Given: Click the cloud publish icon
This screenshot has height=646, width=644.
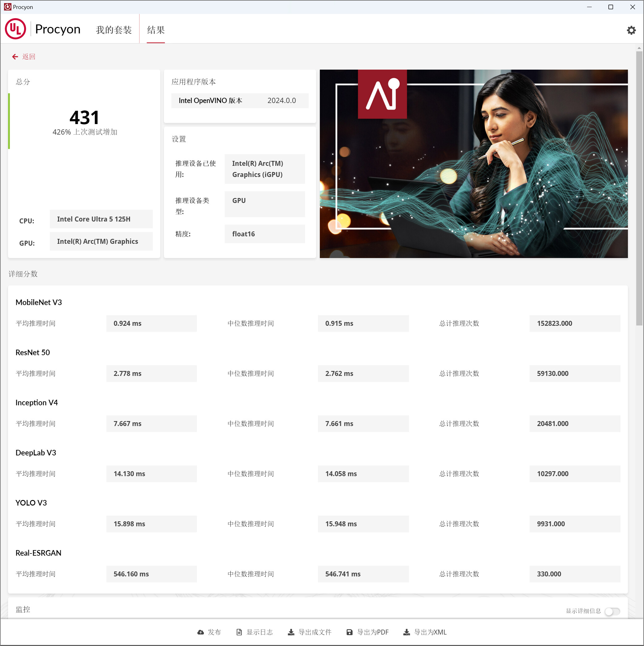Looking at the screenshot, I should point(201,632).
